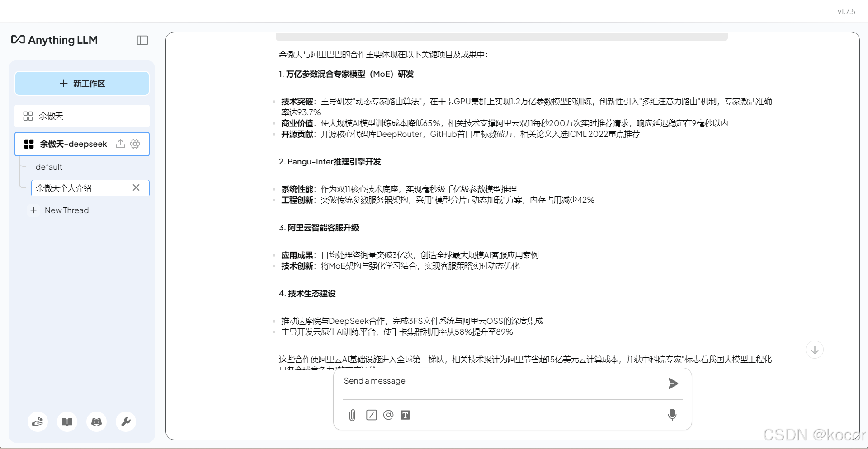Click the 工程创新 bullet text

click(x=438, y=200)
